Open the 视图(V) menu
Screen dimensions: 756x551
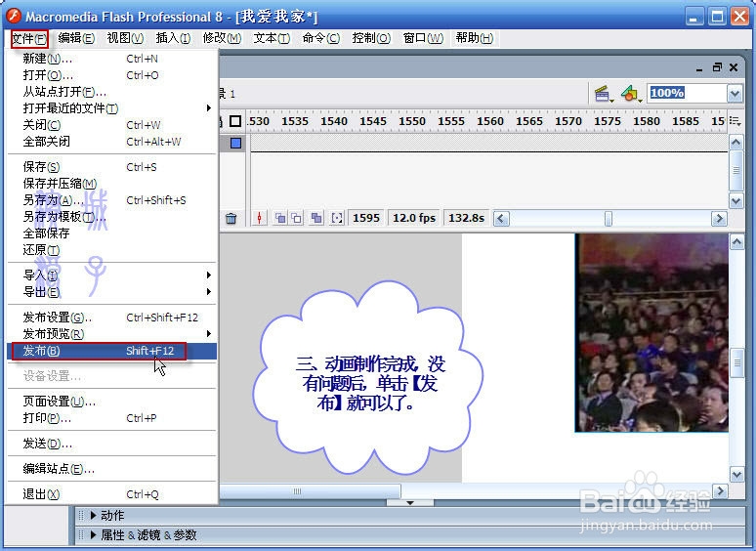click(125, 38)
